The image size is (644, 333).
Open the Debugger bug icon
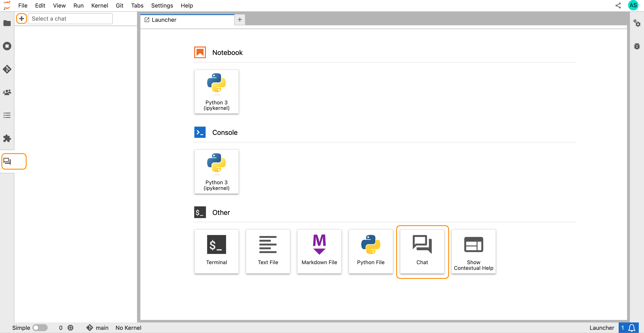(x=637, y=46)
